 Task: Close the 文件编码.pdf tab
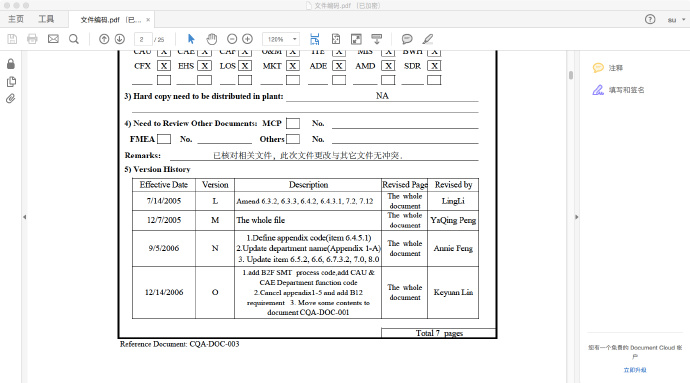coord(148,20)
